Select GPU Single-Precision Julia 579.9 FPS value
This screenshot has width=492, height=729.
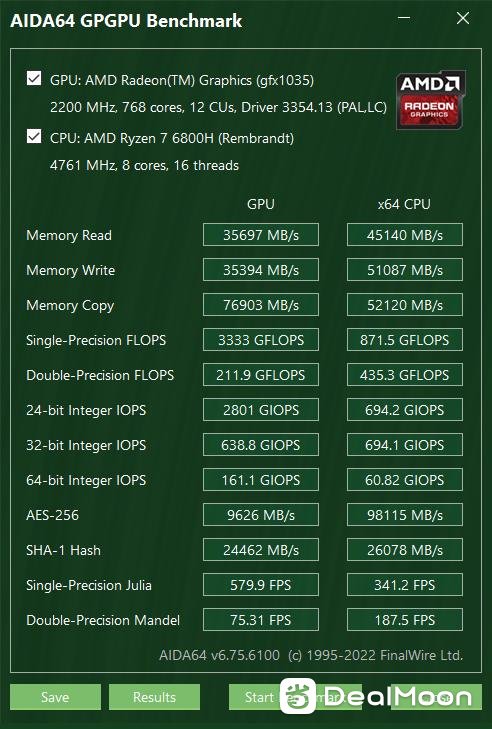click(x=261, y=585)
